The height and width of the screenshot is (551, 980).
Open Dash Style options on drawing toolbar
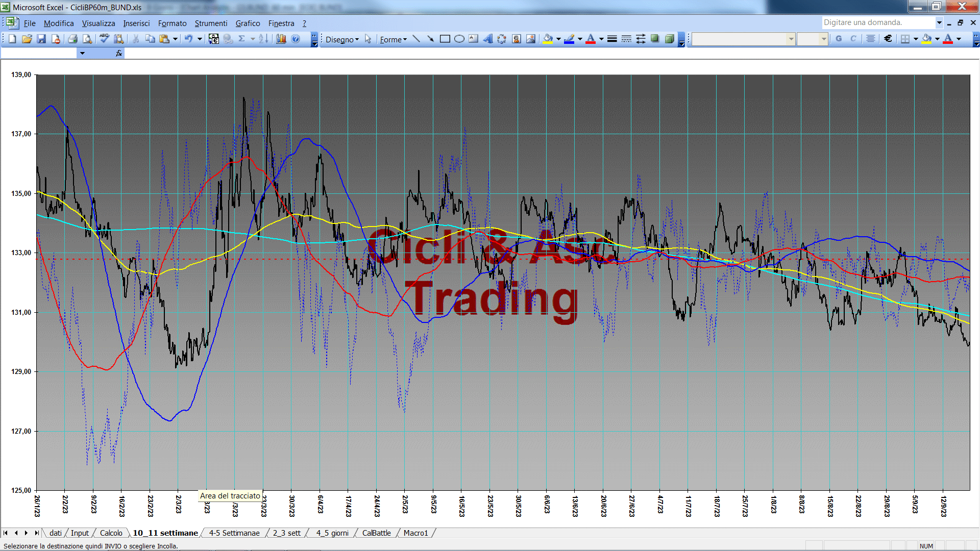pyautogui.click(x=626, y=39)
